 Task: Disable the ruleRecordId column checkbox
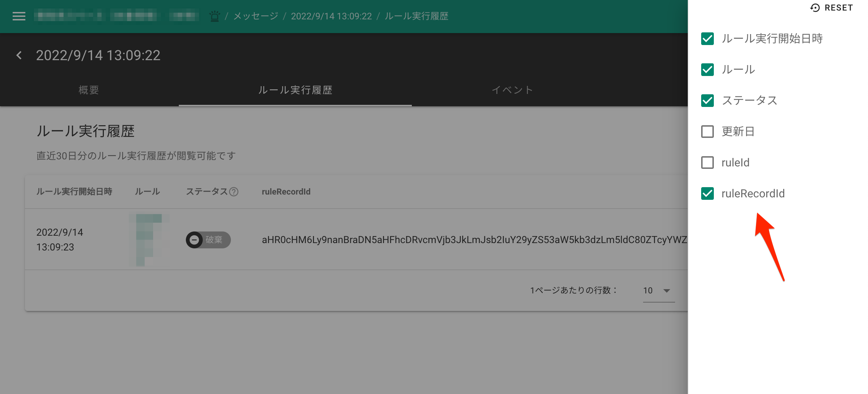click(707, 193)
